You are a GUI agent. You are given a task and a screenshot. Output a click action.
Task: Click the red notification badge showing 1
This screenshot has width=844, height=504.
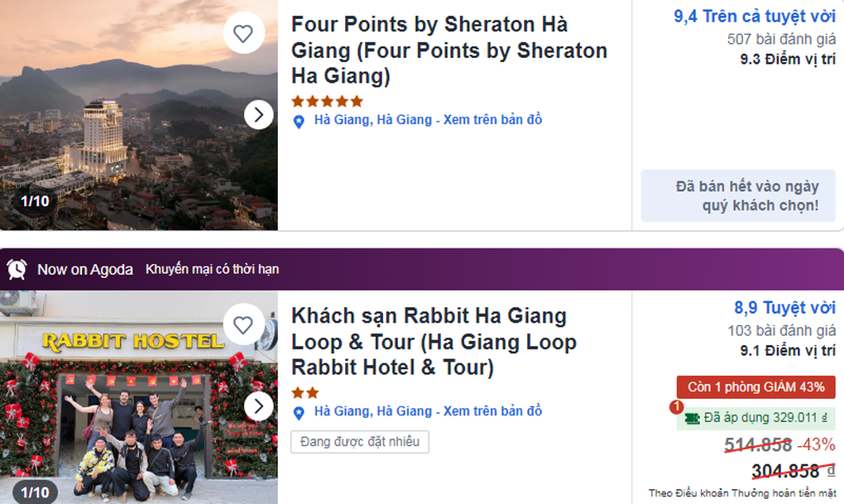point(675,407)
